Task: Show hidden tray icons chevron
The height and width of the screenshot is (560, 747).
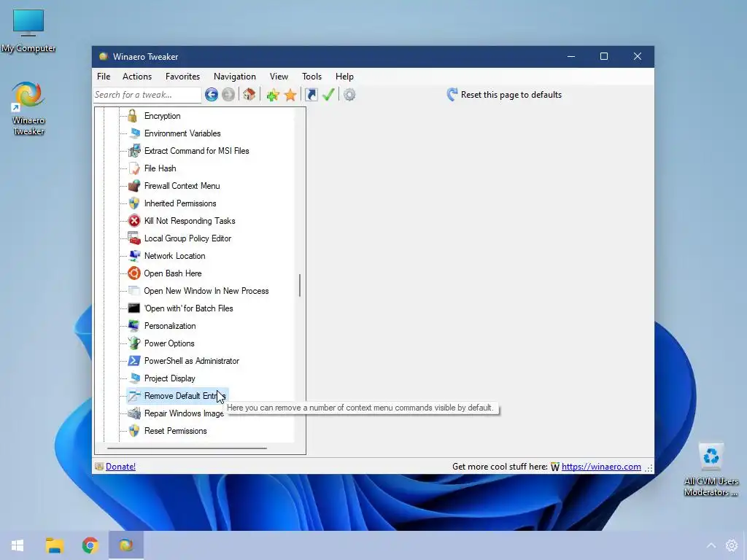Action: coord(711,545)
